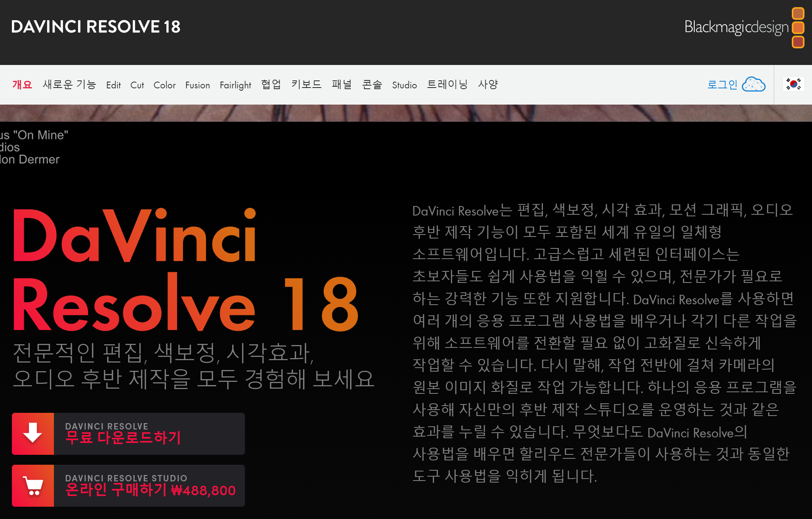812x519 pixels.
Task: Switch to the Color tab
Action: (164, 85)
